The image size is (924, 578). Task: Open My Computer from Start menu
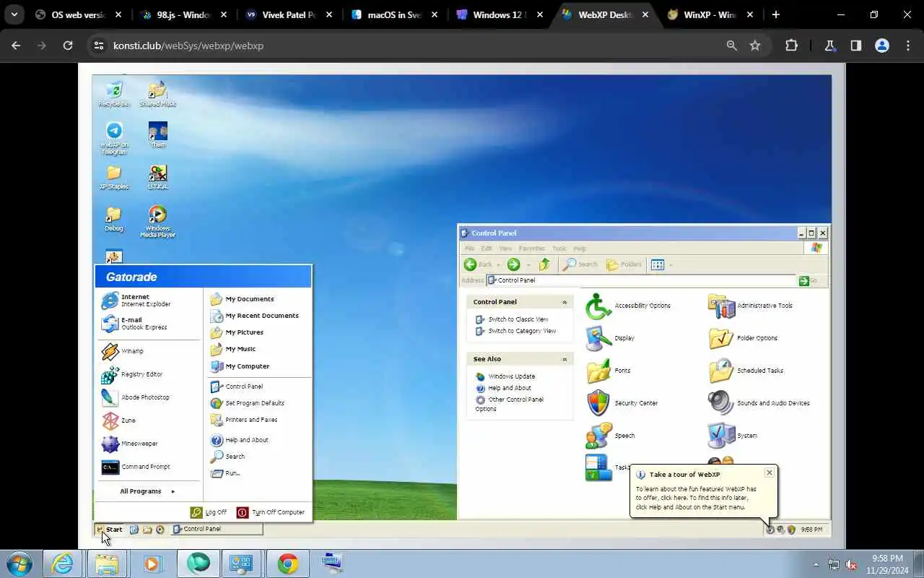[x=240, y=366]
